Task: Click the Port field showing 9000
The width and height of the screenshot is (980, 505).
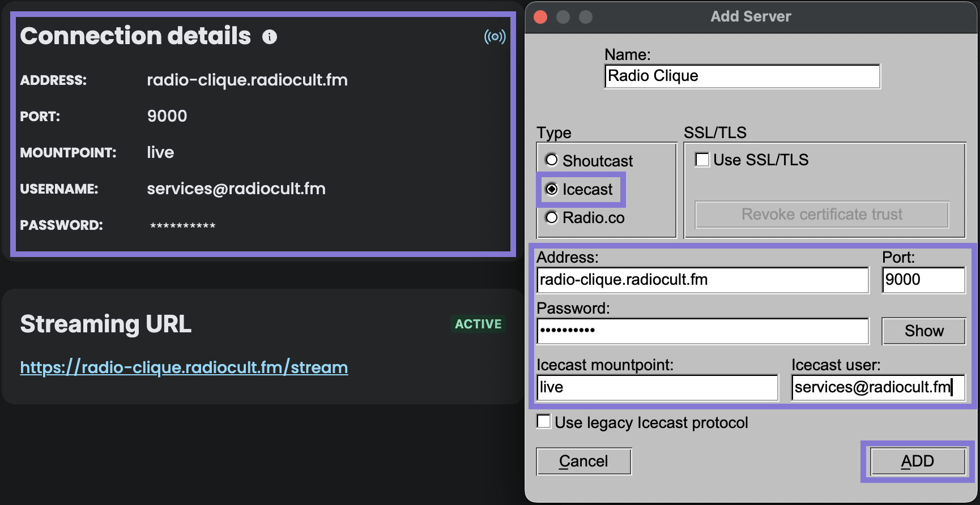Action: [x=924, y=280]
